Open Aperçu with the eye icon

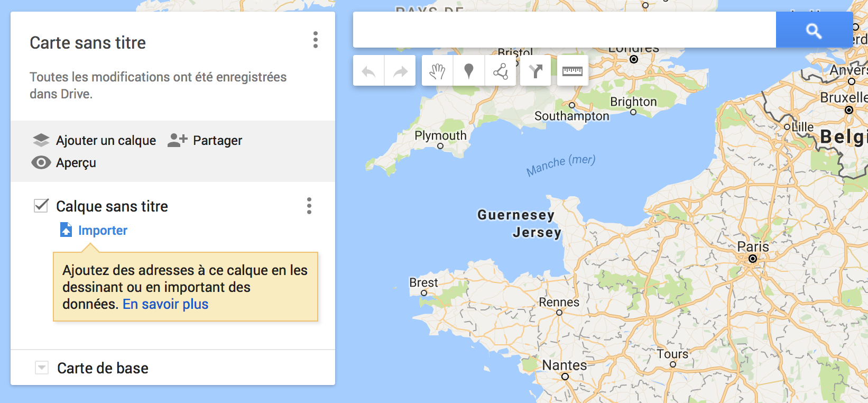tap(41, 162)
